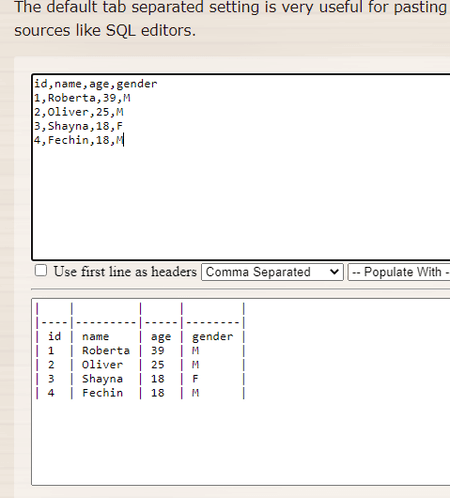Click 'Fechin' in the output table
Viewport: 450px width, 498px height.
tap(102, 393)
